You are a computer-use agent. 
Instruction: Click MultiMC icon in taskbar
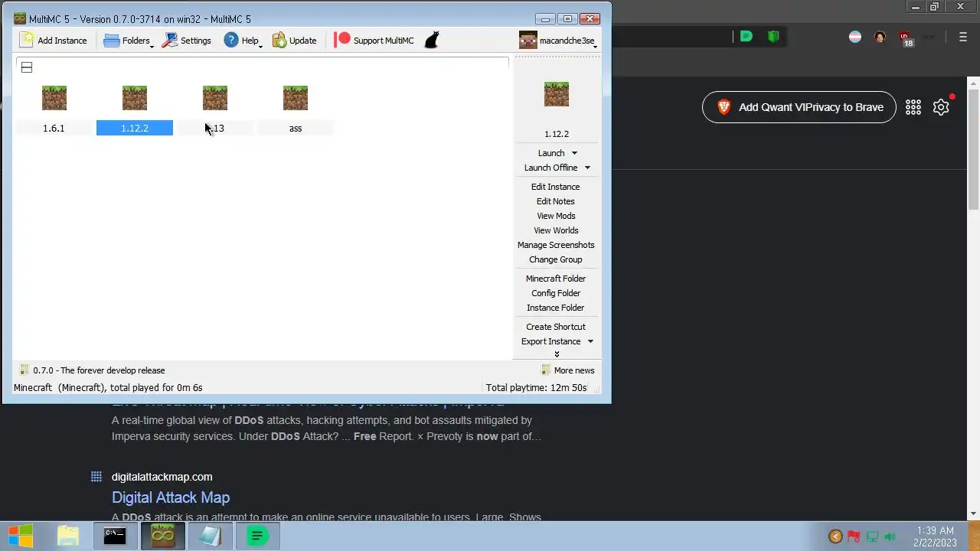click(x=162, y=536)
